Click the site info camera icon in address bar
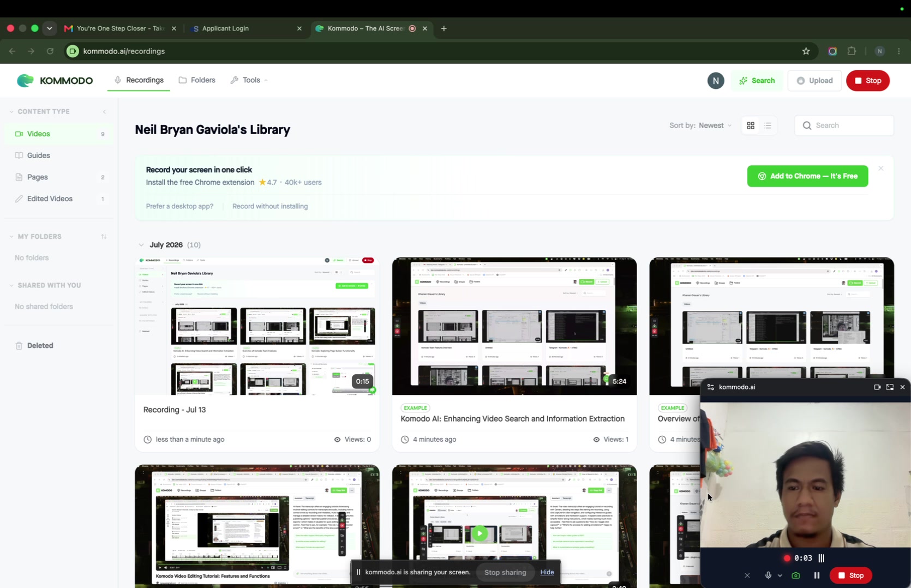 point(73,51)
